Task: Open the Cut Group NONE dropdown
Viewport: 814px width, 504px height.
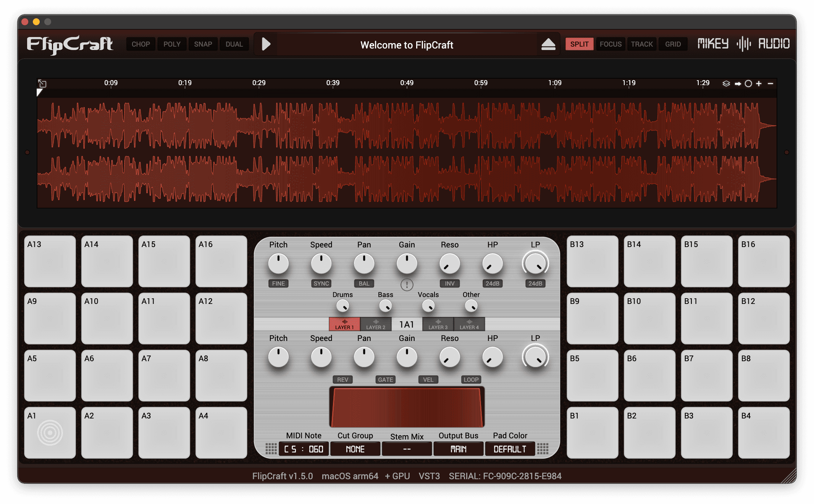Action: [355, 449]
